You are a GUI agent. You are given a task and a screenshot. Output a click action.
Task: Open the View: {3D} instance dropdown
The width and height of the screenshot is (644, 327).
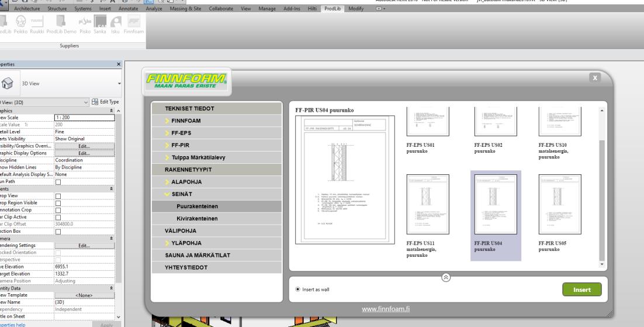click(x=86, y=102)
